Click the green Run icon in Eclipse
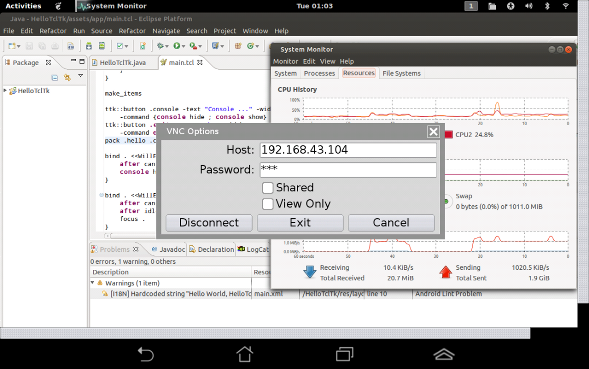The height and width of the screenshot is (369, 589). 177,46
